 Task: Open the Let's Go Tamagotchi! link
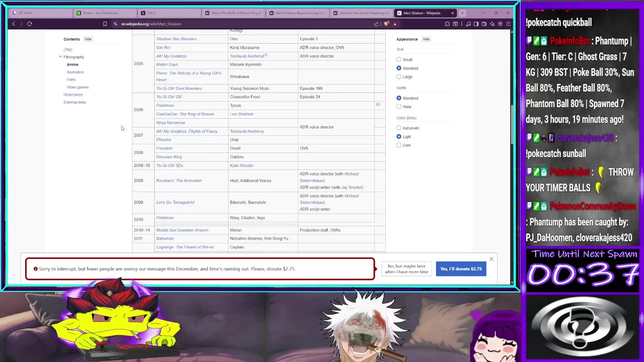pyautogui.click(x=175, y=202)
